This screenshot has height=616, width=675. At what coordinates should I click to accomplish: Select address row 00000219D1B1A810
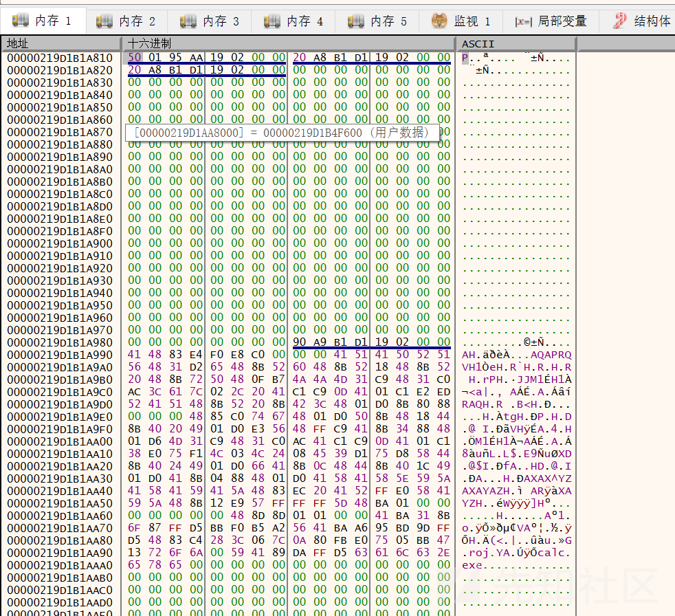(x=60, y=58)
